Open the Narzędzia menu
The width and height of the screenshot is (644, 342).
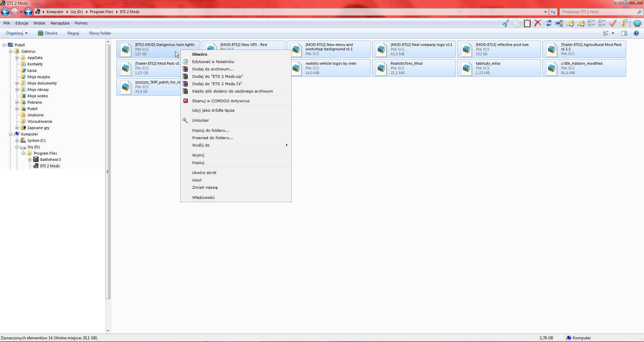click(x=60, y=23)
